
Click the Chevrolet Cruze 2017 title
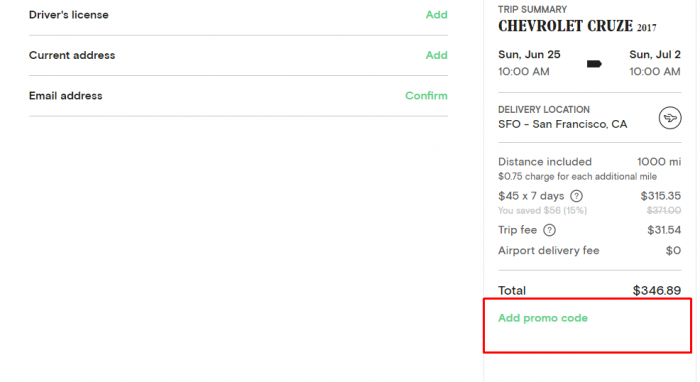(x=577, y=26)
